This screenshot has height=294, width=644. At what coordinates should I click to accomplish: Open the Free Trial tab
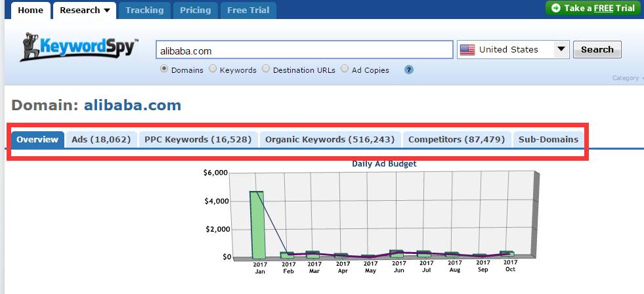coord(249,10)
